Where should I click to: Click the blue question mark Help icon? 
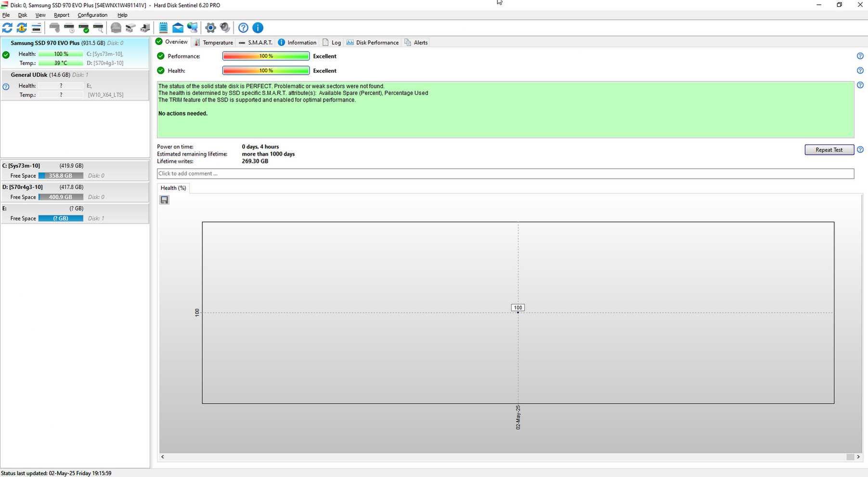(243, 28)
